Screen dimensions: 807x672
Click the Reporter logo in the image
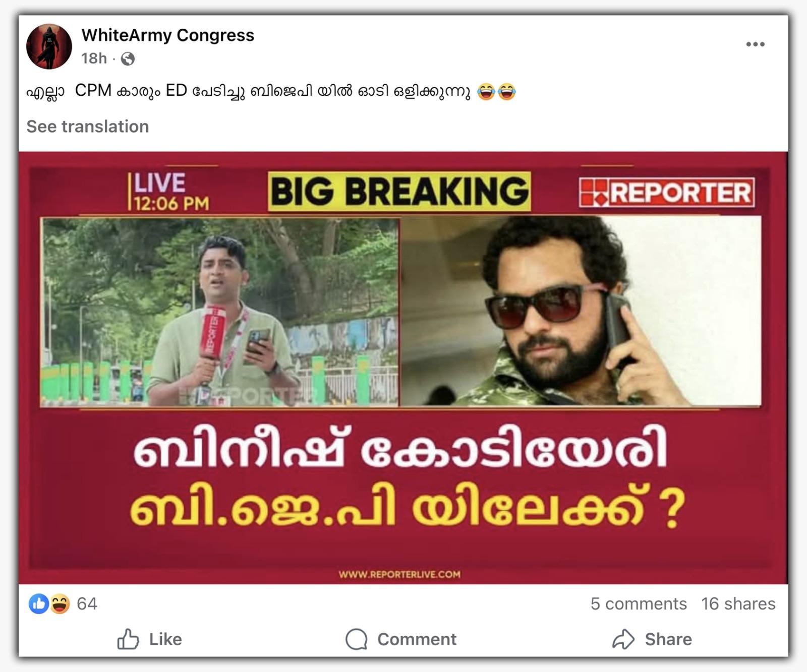tap(667, 192)
